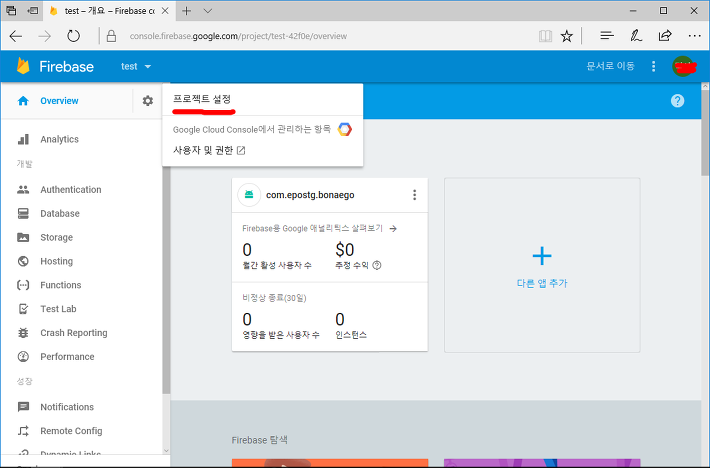
Task: Click the Test Lab checklist icon
Action: [x=23, y=309]
